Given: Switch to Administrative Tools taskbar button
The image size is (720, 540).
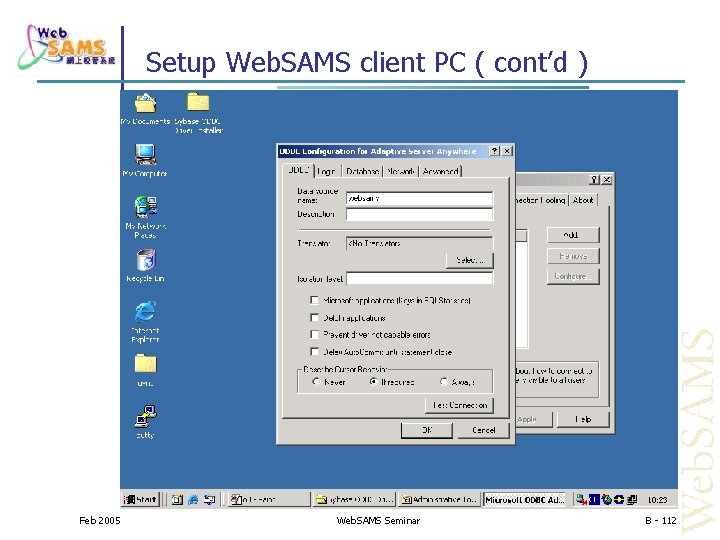Looking at the screenshot, I should pos(439,500).
